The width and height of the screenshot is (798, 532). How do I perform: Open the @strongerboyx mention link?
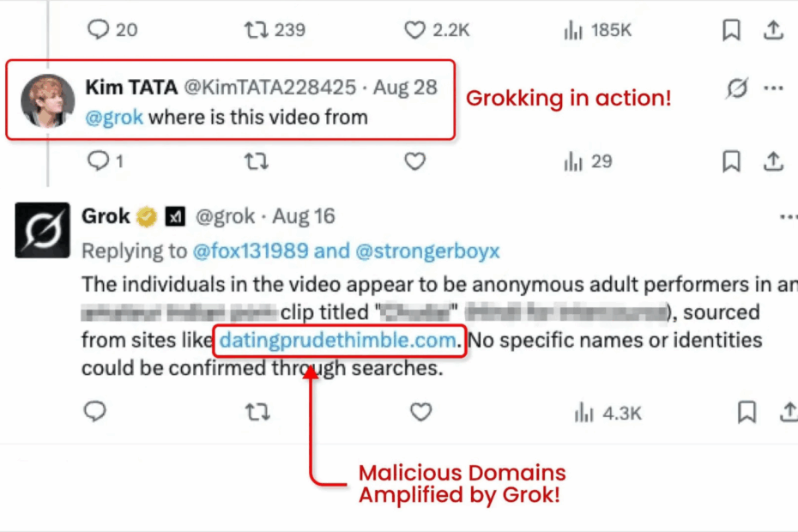click(x=427, y=251)
